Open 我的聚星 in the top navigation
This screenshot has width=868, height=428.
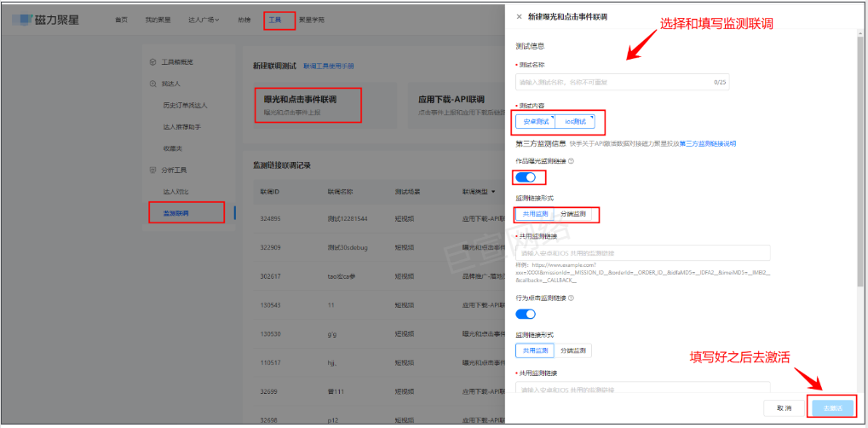click(x=158, y=20)
